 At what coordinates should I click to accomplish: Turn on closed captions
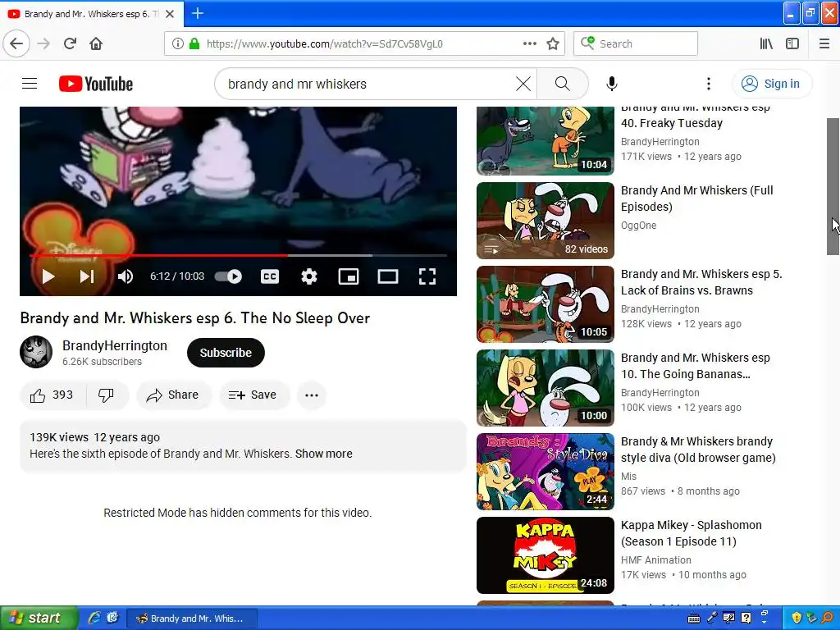coord(269,276)
